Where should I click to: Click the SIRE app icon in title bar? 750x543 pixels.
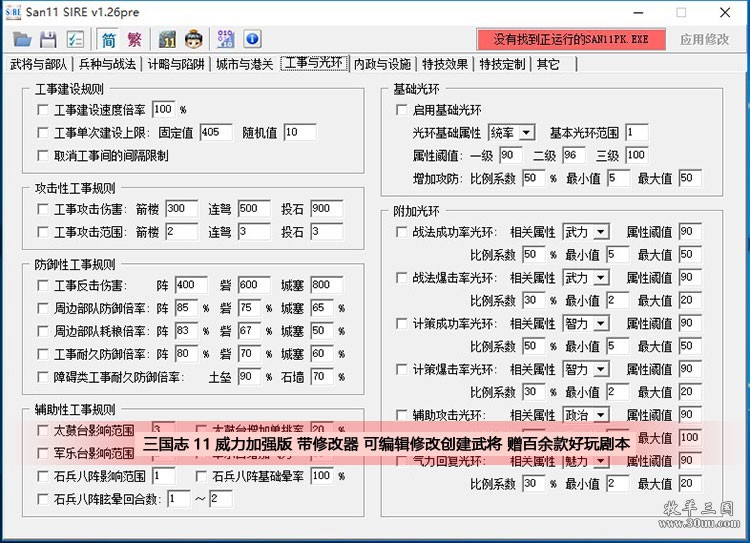click(13, 12)
